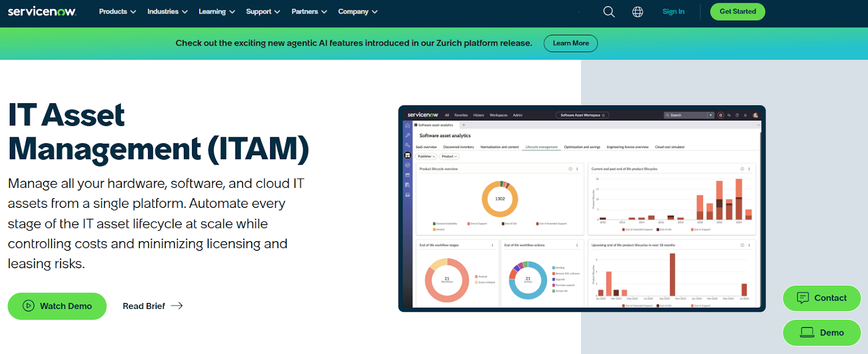Click the Pending blue legend swatch
The image size is (868, 354).
click(554, 268)
